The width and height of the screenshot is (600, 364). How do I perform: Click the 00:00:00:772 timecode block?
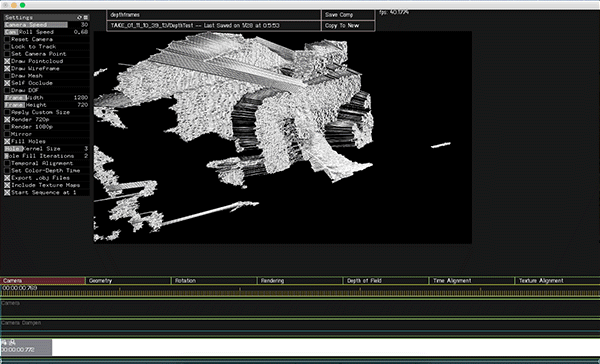pos(26,347)
